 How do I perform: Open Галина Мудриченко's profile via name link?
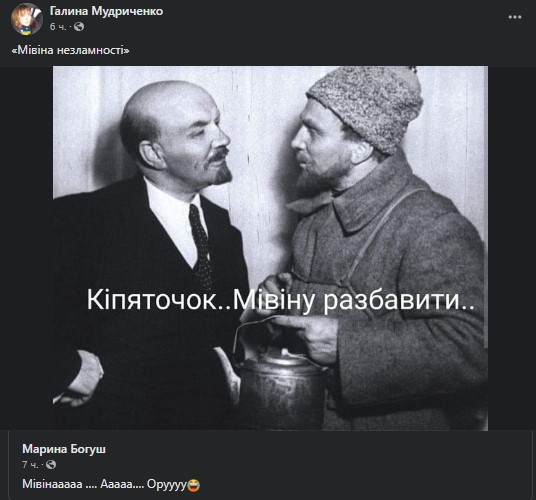106,11
